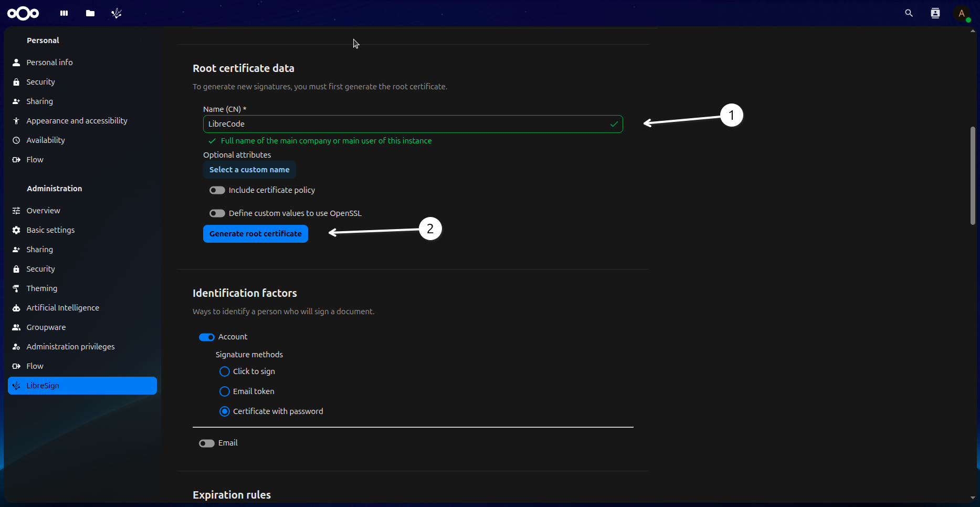Enable Include certificate policy switch
Image resolution: width=980 pixels, height=507 pixels.
point(217,190)
